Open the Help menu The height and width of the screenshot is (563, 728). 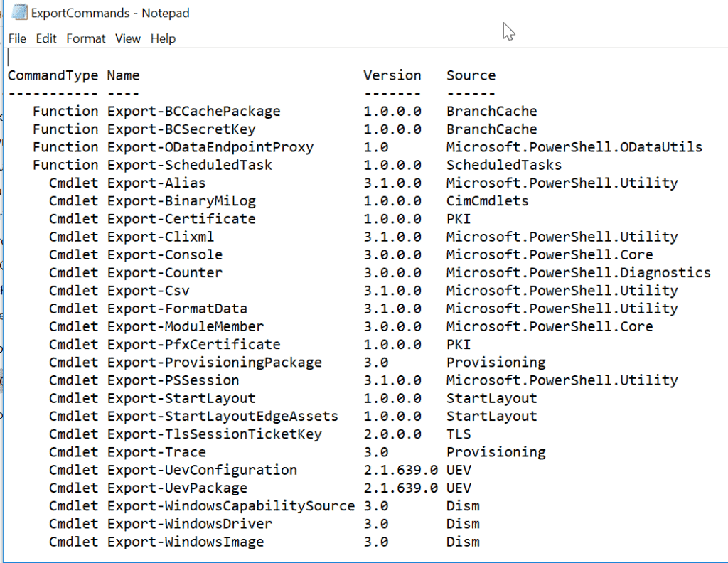click(x=163, y=38)
